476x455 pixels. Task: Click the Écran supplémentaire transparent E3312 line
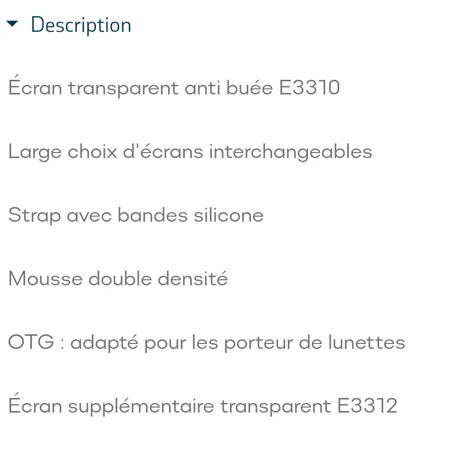[203, 405]
